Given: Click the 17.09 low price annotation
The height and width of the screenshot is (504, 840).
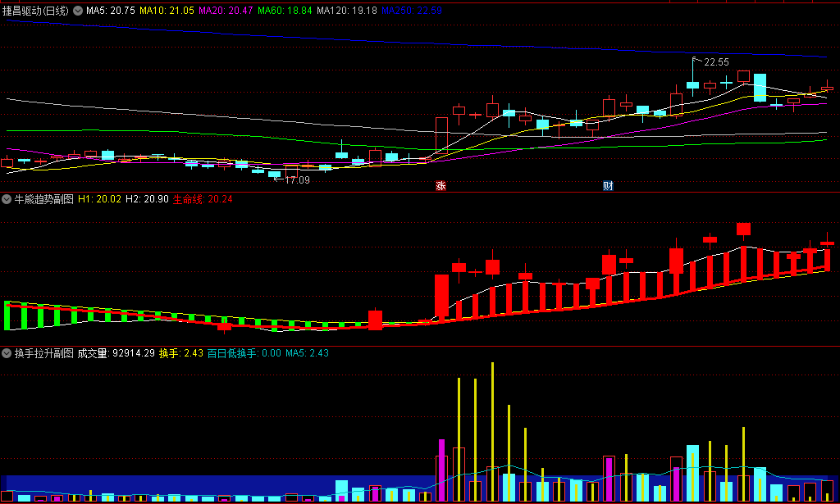Looking at the screenshot, I should [x=297, y=180].
